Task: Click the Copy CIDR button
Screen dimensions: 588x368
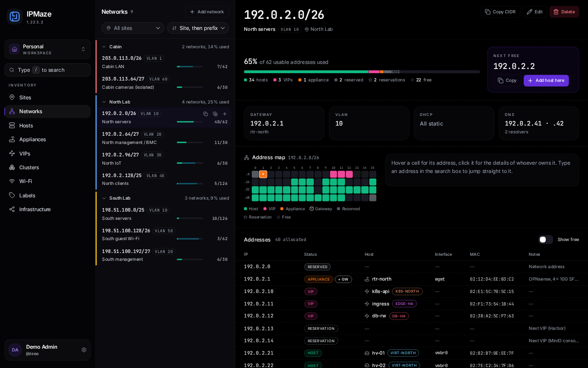Action: point(500,12)
